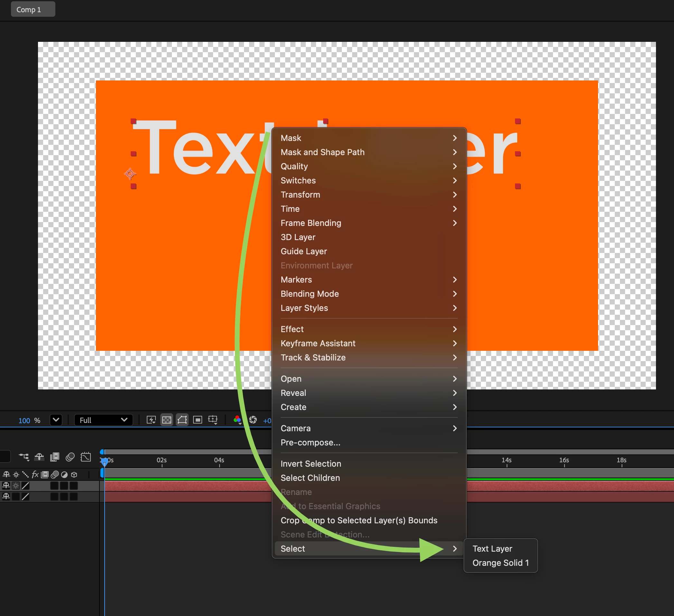Toggle mask and shape path visibility
The height and width of the screenshot is (616, 674).
pyautogui.click(x=182, y=420)
